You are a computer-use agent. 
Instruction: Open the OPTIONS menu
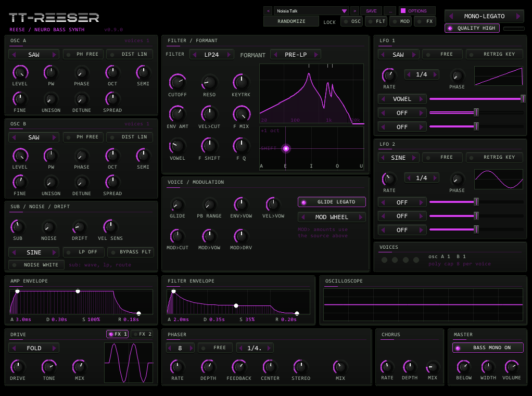coord(416,11)
